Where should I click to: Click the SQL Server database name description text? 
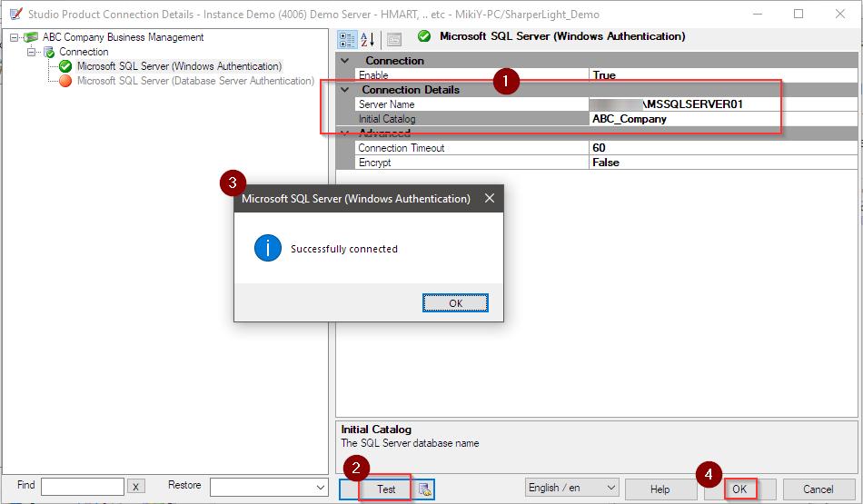tap(410, 443)
